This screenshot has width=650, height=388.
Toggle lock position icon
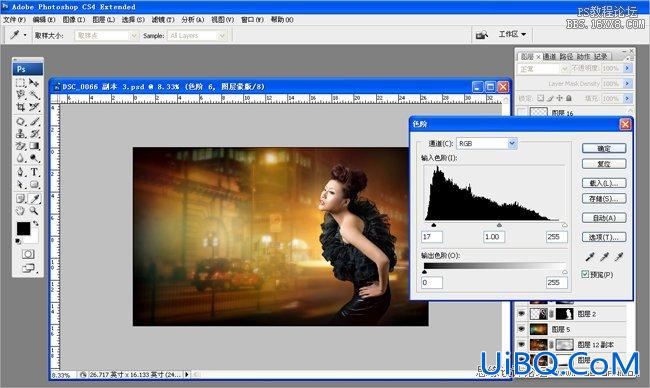point(559,98)
